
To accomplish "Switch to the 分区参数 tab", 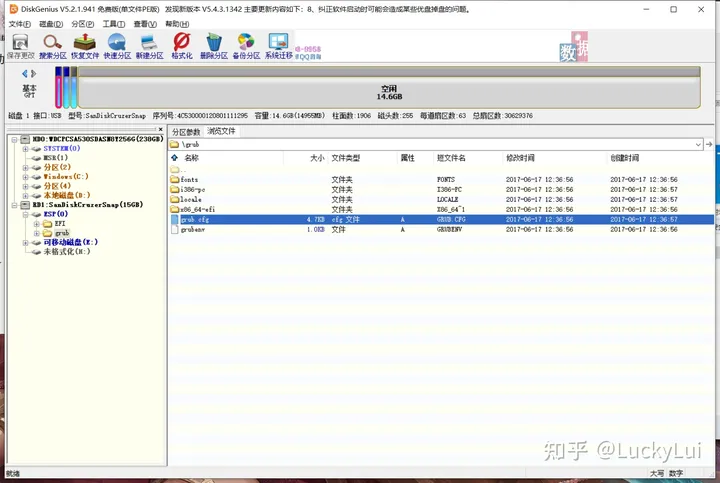I will pos(186,132).
